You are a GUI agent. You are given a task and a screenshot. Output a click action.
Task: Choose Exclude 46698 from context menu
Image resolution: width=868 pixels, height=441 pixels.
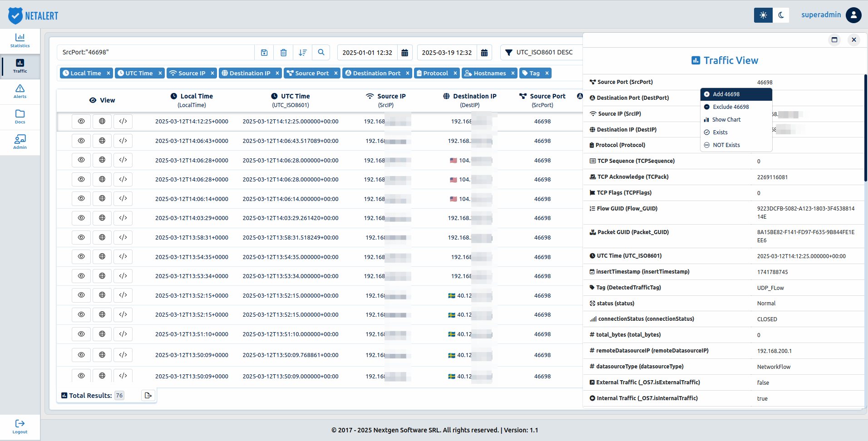(736, 107)
